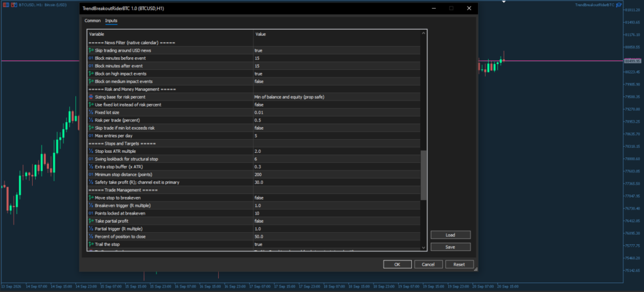Switch to the Common tab
The width and height of the screenshot is (644, 292).
point(92,21)
